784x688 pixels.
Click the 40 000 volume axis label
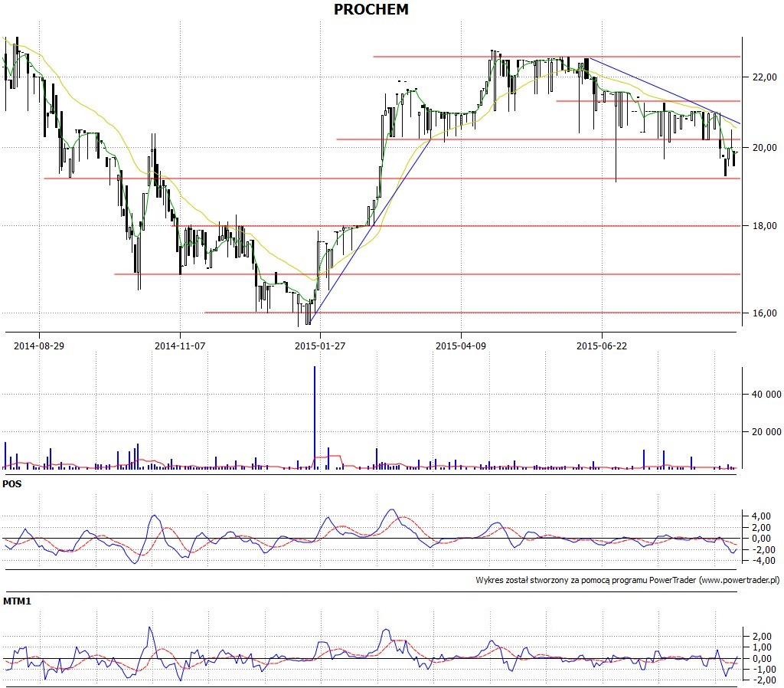click(x=766, y=395)
